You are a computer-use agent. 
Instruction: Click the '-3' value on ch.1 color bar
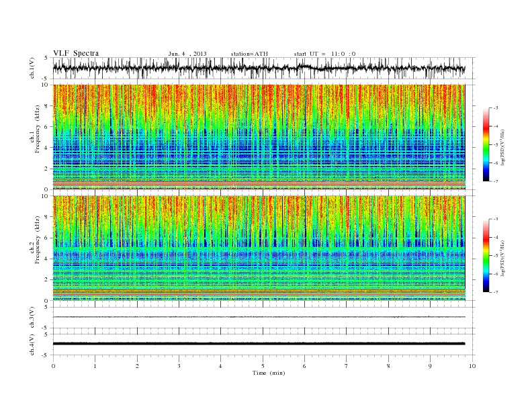496,108
